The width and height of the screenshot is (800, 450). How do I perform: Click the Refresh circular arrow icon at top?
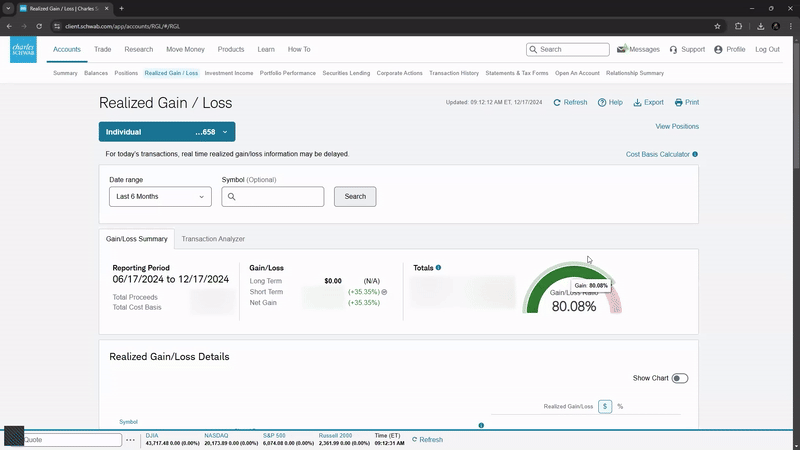pyautogui.click(x=557, y=103)
